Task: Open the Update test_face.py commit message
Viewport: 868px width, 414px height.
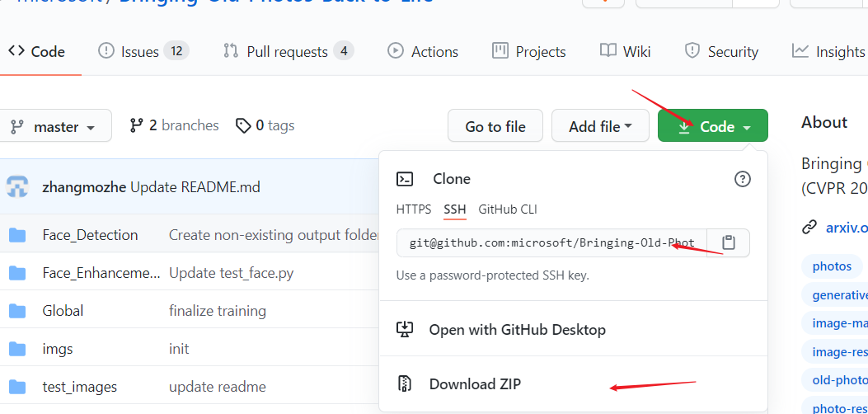Action: coord(232,274)
